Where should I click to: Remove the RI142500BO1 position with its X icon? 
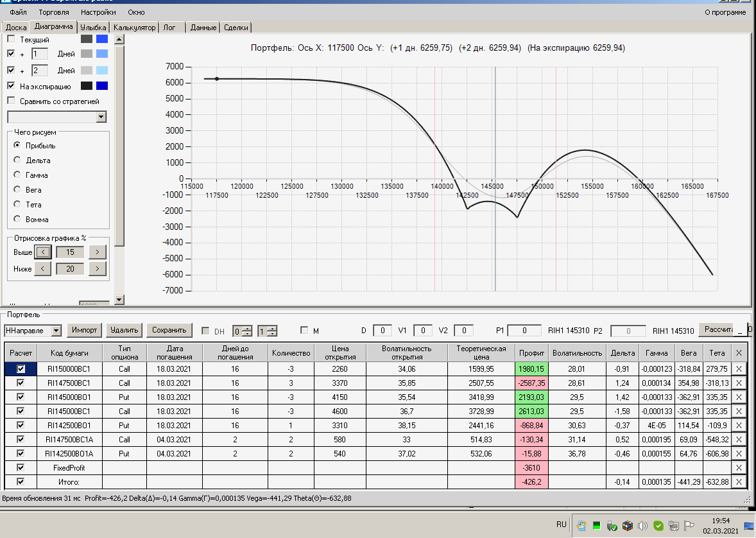point(738,425)
